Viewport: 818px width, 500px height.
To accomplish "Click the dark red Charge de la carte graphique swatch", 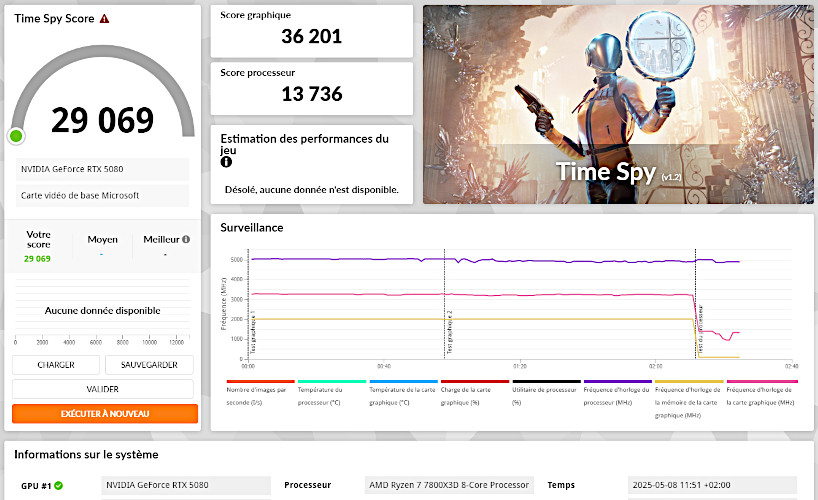I will [475, 382].
